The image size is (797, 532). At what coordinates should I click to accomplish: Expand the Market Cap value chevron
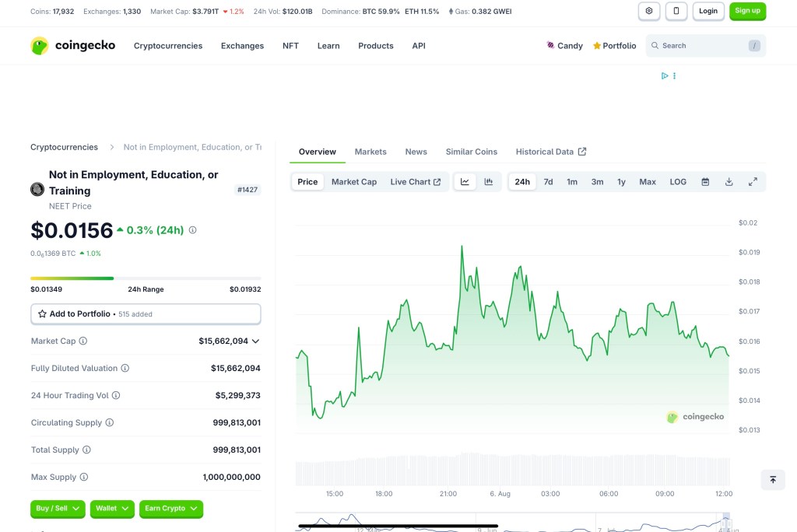pos(255,341)
